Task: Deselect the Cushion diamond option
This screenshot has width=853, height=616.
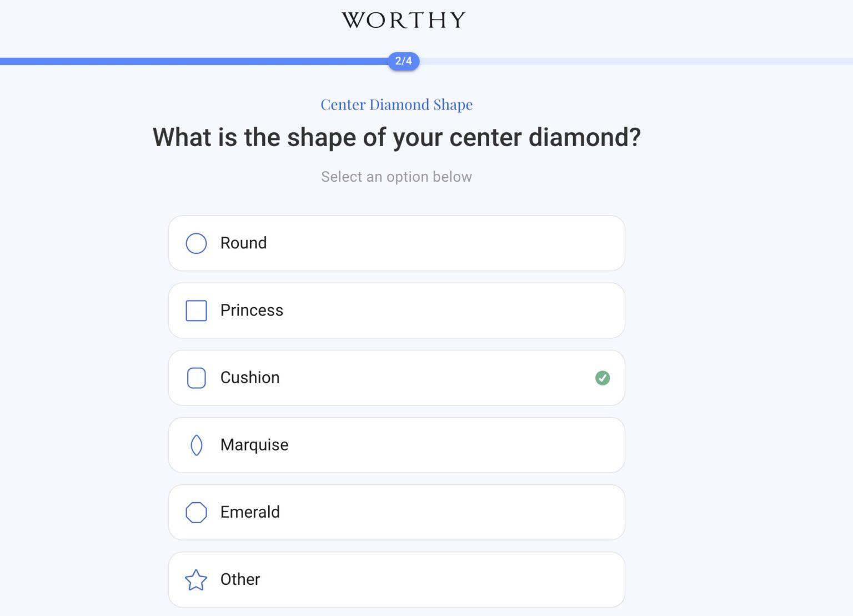Action: point(396,378)
